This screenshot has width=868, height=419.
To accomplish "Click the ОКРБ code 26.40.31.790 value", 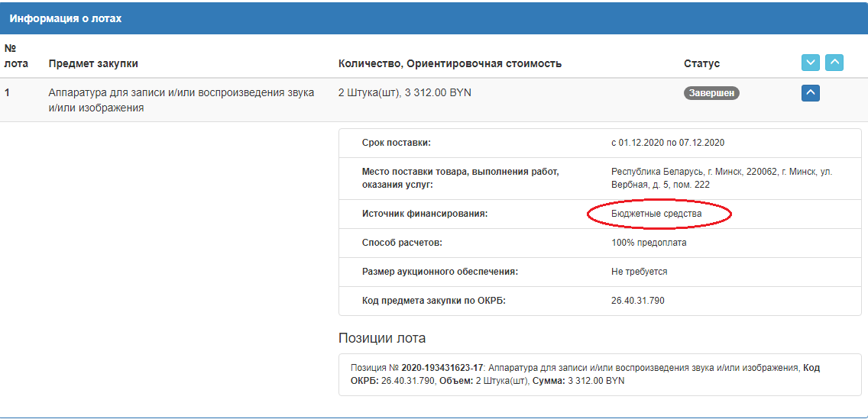I will coord(638,301).
